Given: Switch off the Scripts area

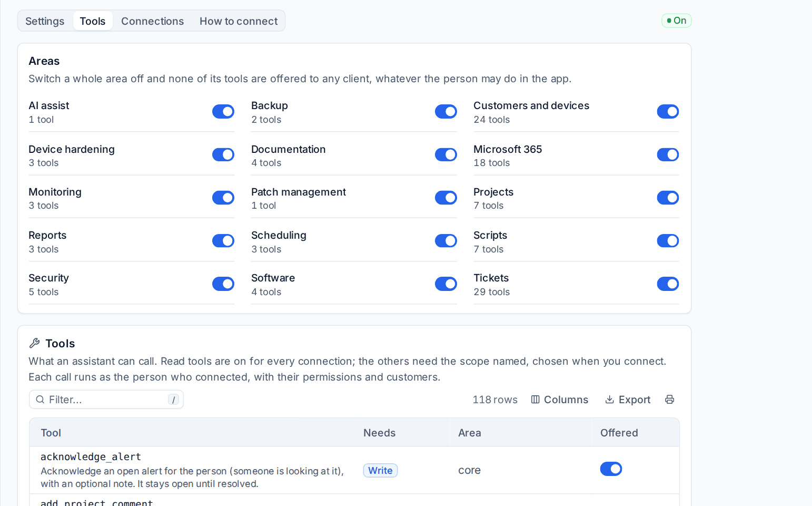Looking at the screenshot, I should [x=668, y=241].
